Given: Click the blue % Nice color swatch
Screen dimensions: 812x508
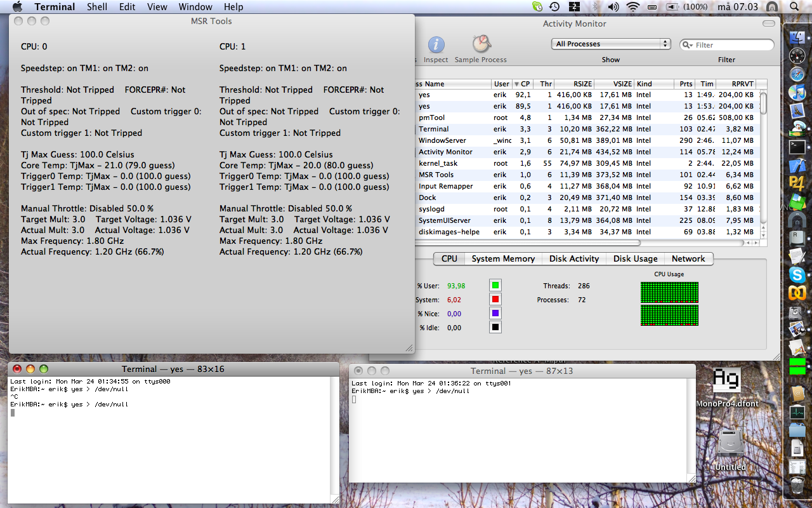Looking at the screenshot, I should point(495,313).
